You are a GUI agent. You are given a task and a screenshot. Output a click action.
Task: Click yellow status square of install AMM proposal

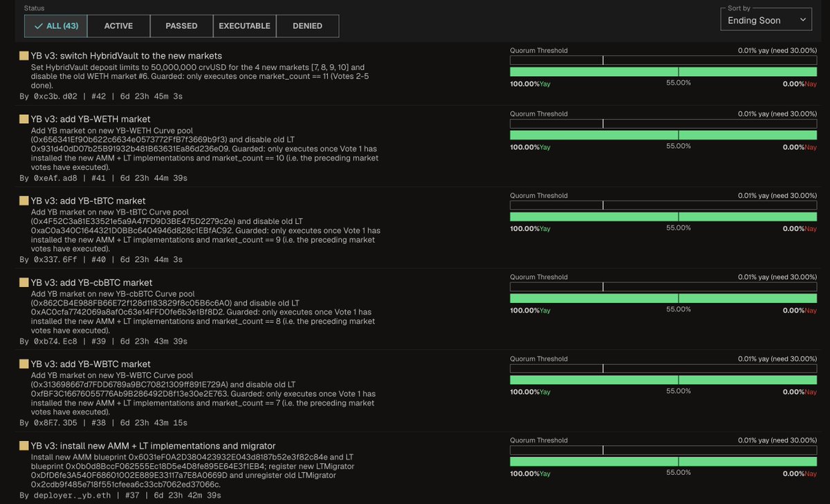click(24, 445)
